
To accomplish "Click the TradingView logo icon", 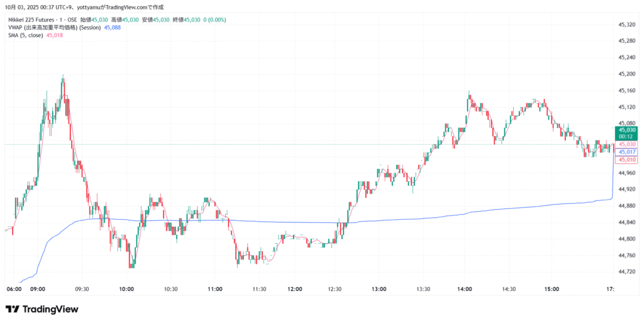I will [12, 309].
